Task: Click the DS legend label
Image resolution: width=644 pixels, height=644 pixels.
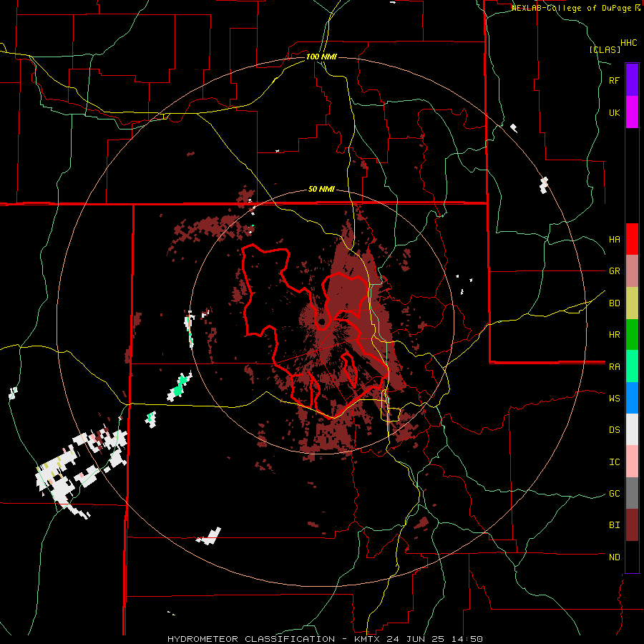Action: [614, 430]
